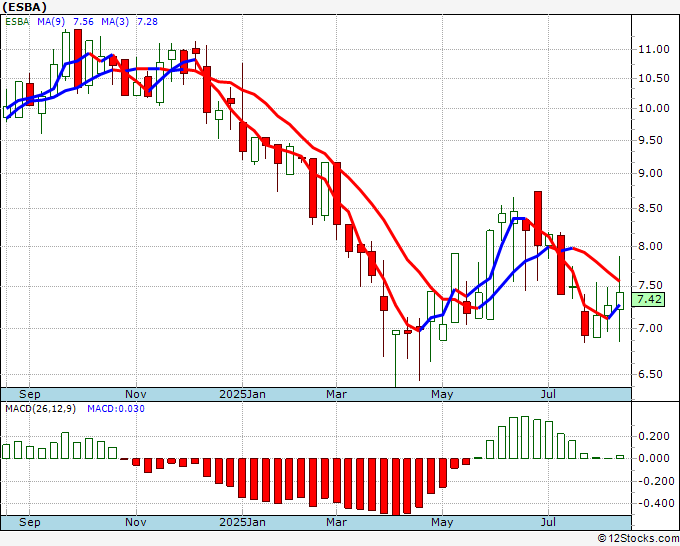Image resolution: width=680 pixels, height=546 pixels.
Task: Click the 0.200 MACD axis label
Action: (x=654, y=436)
